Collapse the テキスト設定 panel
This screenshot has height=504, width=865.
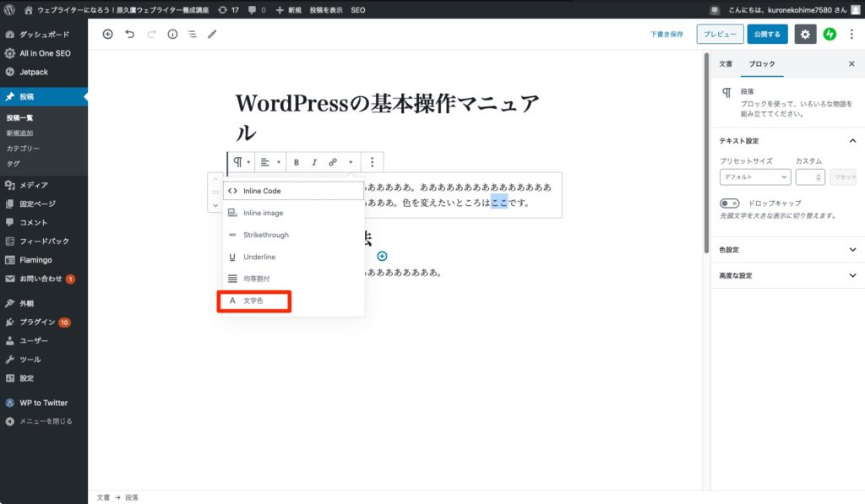click(787, 141)
